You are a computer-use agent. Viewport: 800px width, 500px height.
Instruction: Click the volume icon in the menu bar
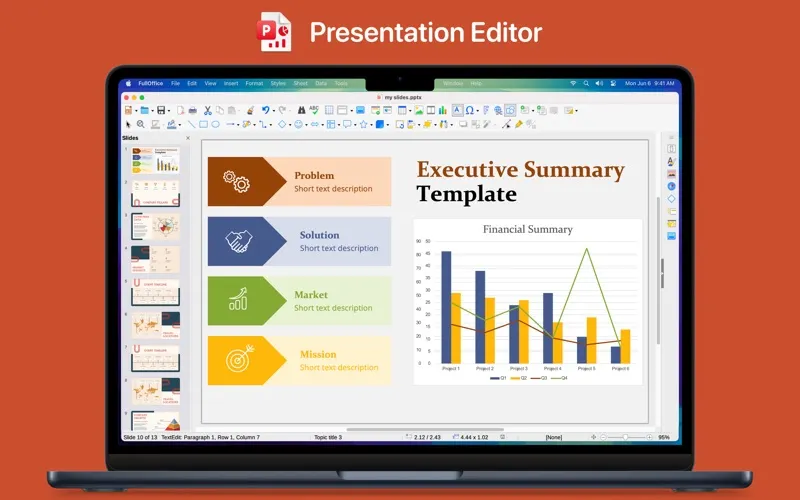point(599,83)
